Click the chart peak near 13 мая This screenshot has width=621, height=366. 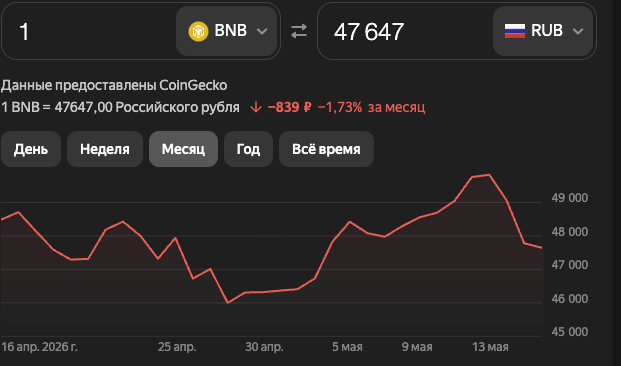[489, 175]
